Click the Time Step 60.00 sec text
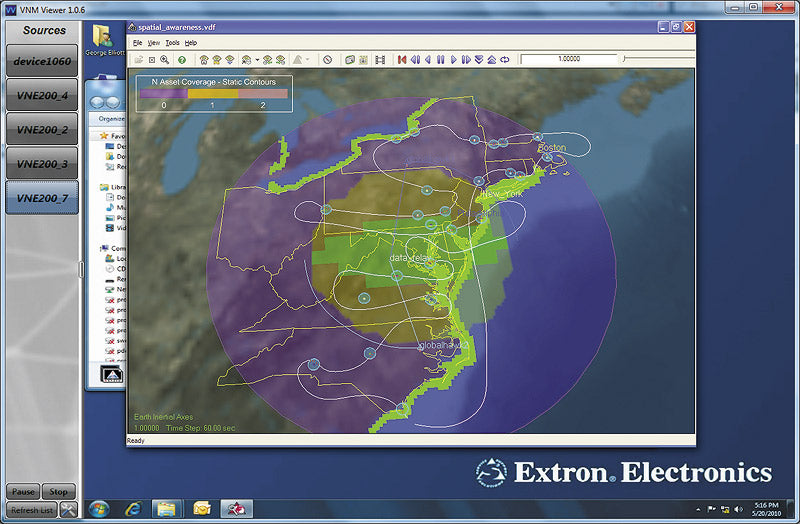This screenshot has height=524, width=800. click(201, 428)
